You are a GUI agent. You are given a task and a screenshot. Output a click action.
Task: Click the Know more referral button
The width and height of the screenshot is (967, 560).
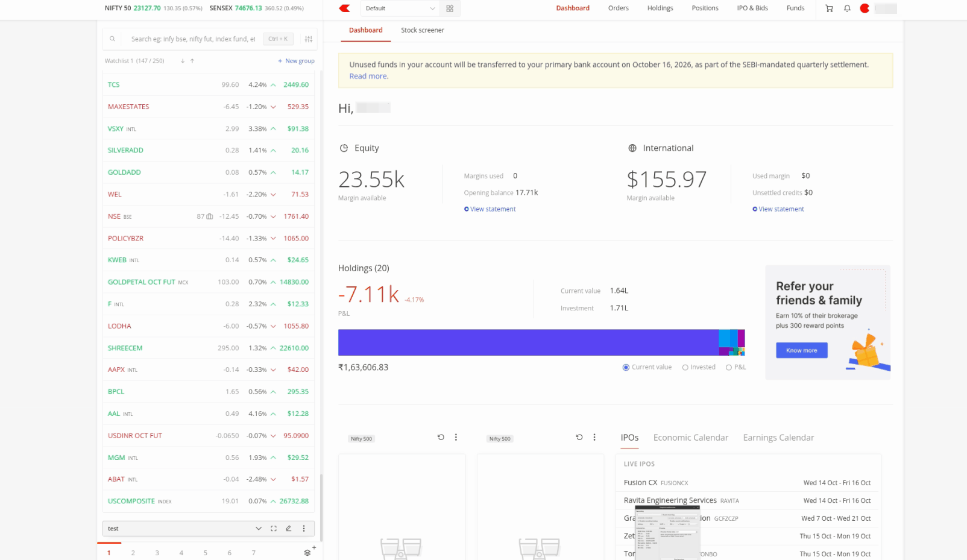(x=801, y=350)
